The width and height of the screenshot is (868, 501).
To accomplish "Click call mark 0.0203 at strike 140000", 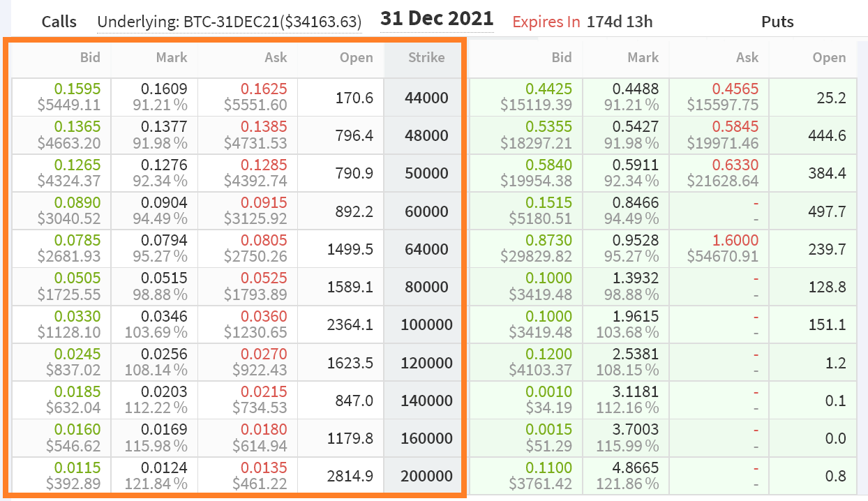I will pos(164,391).
